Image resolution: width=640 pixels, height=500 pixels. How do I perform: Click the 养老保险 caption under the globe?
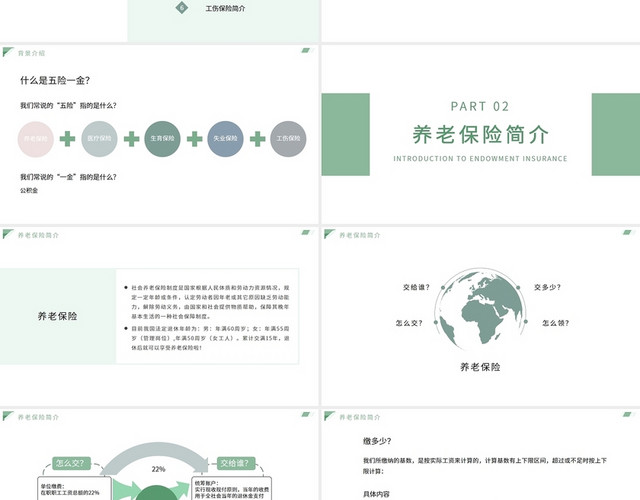[x=480, y=367]
